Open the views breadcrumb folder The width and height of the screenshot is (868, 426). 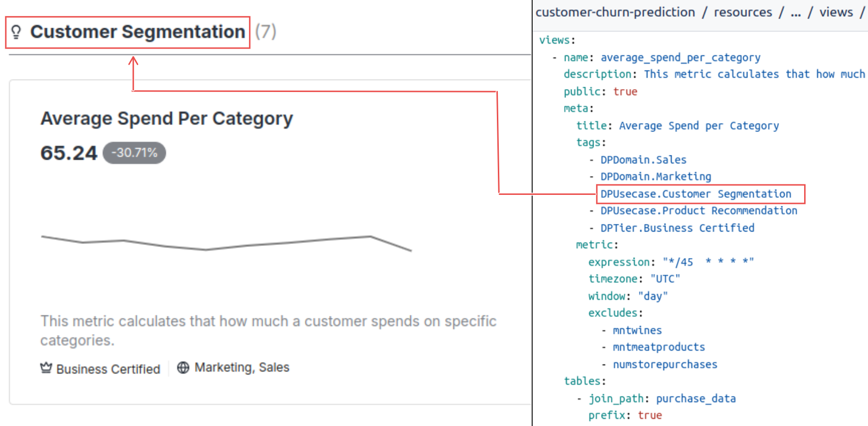click(836, 12)
